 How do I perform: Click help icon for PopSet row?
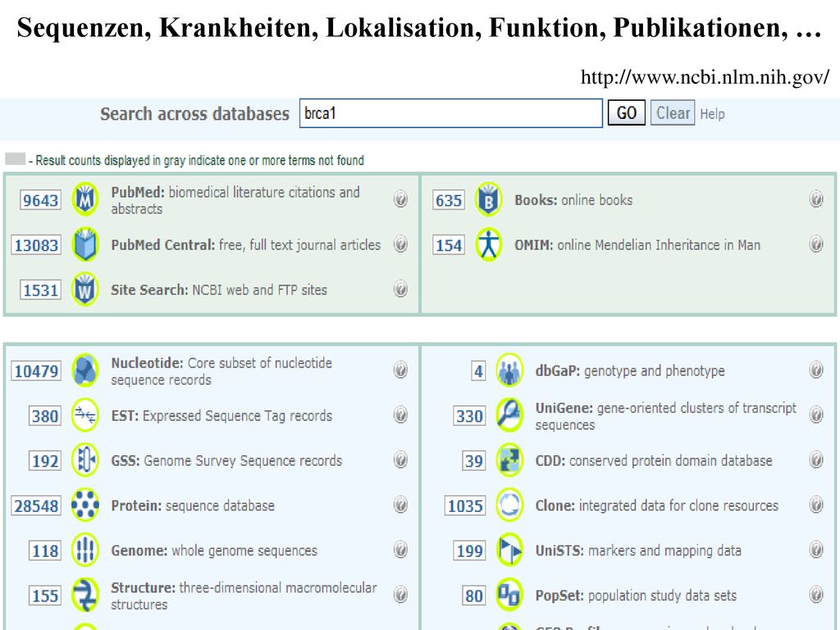[x=816, y=595]
